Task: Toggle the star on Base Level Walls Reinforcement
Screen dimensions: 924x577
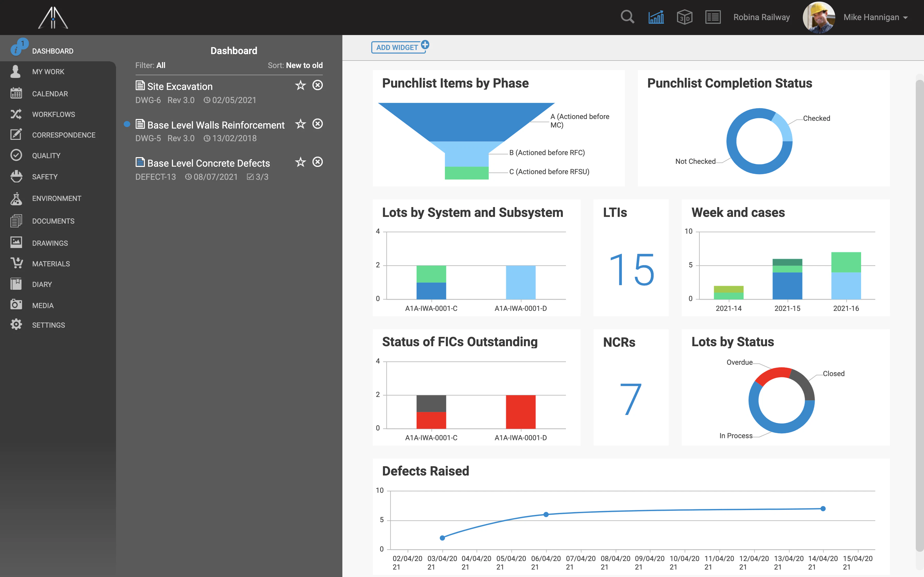Action: pos(301,124)
